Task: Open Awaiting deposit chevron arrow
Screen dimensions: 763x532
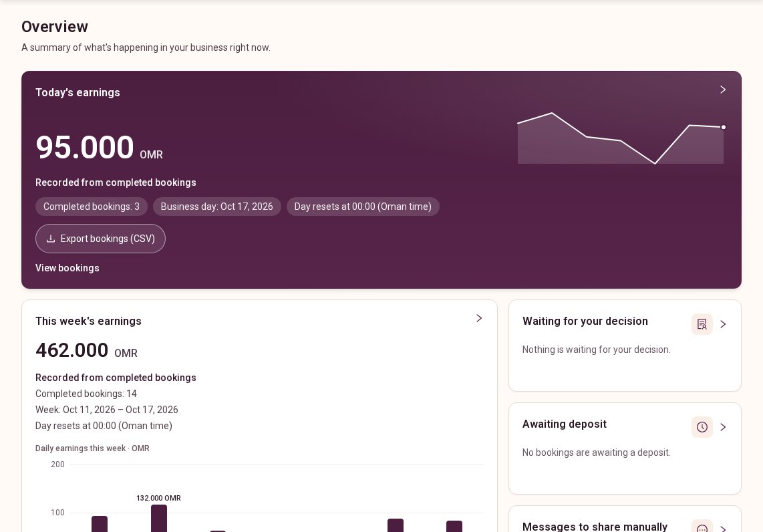Action: [x=723, y=427]
